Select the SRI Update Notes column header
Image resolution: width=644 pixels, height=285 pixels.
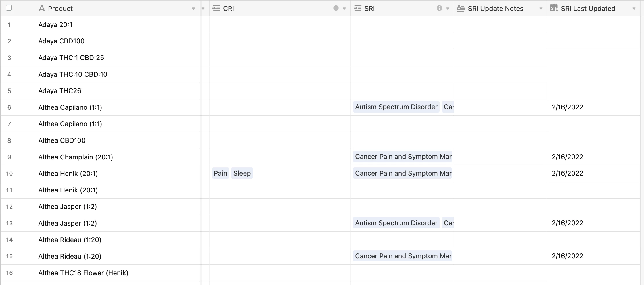501,8
